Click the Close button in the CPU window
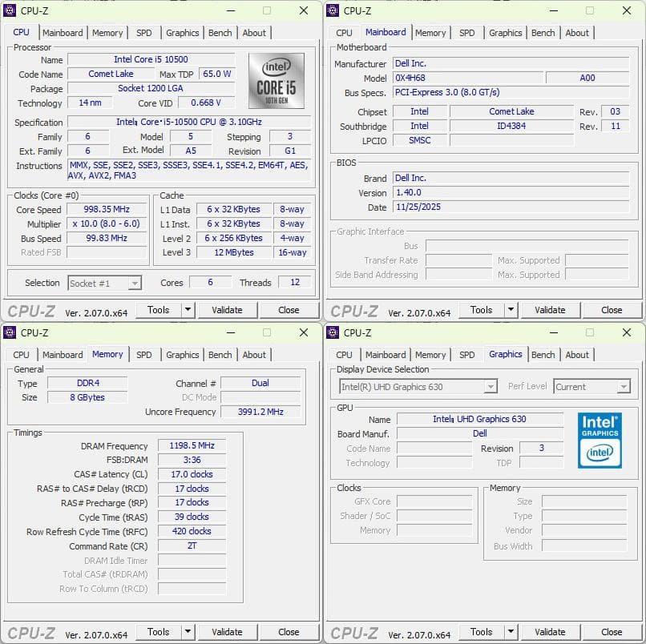 [289, 310]
